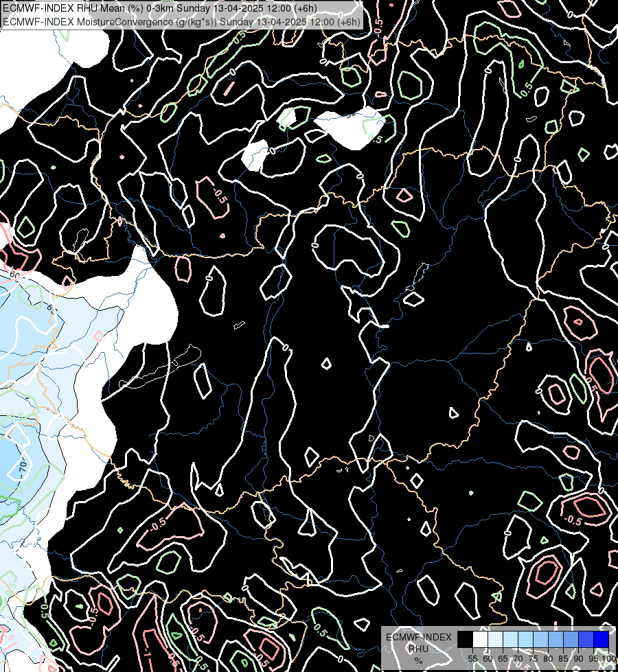618x672 pixels.
Task: Click the RHU label in the legend
Action: 419,649
